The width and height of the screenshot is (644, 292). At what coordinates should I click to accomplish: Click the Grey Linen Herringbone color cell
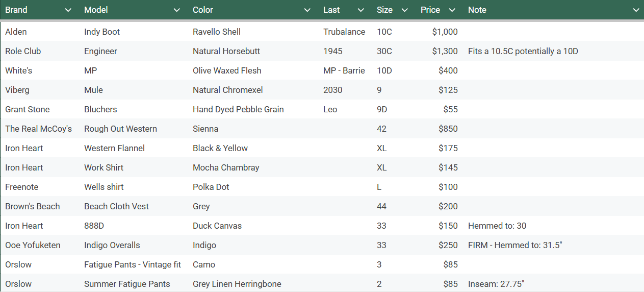[237, 284]
